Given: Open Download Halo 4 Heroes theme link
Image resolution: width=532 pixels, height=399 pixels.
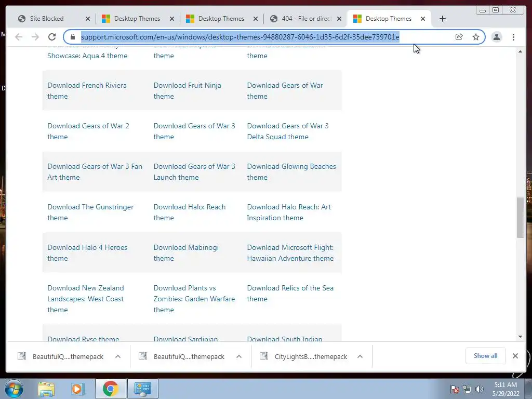Looking at the screenshot, I should pyautogui.click(x=87, y=253).
